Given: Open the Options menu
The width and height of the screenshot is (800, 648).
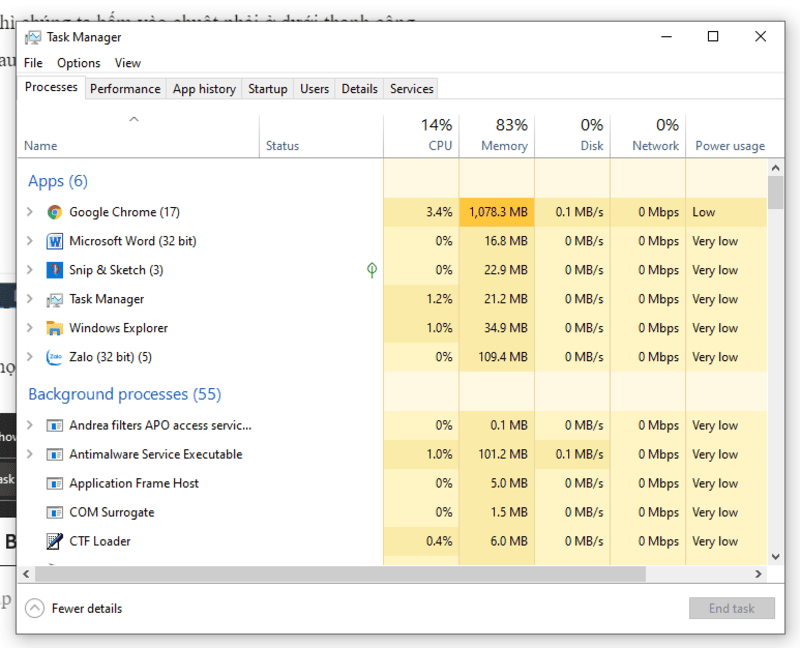Looking at the screenshot, I should point(78,62).
